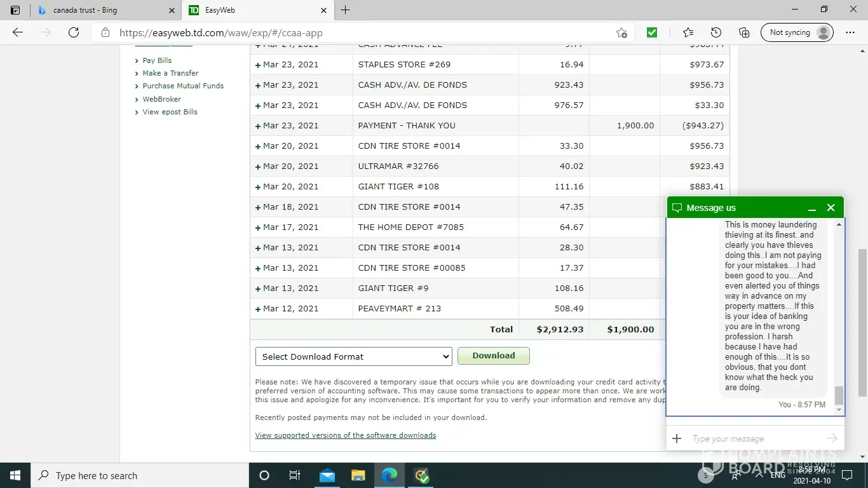The width and height of the screenshot is (868, 488).
Task: Switch to Microsoft Edge on the taskbar
Action: point(390,475)
